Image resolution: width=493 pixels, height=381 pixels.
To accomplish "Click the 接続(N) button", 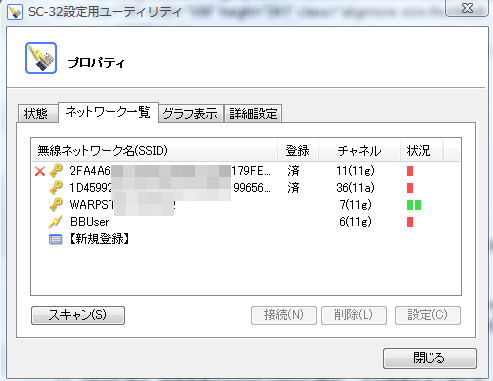I will [x=284, y=315].
